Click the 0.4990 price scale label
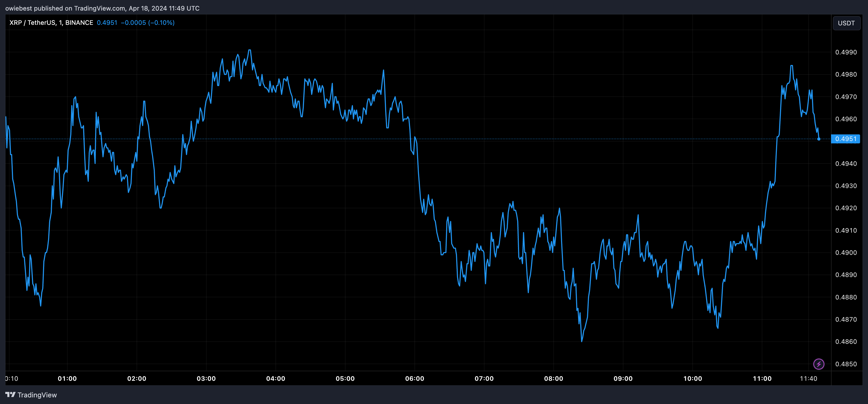Viewport: 868px width, 404px height. point(846,52)
